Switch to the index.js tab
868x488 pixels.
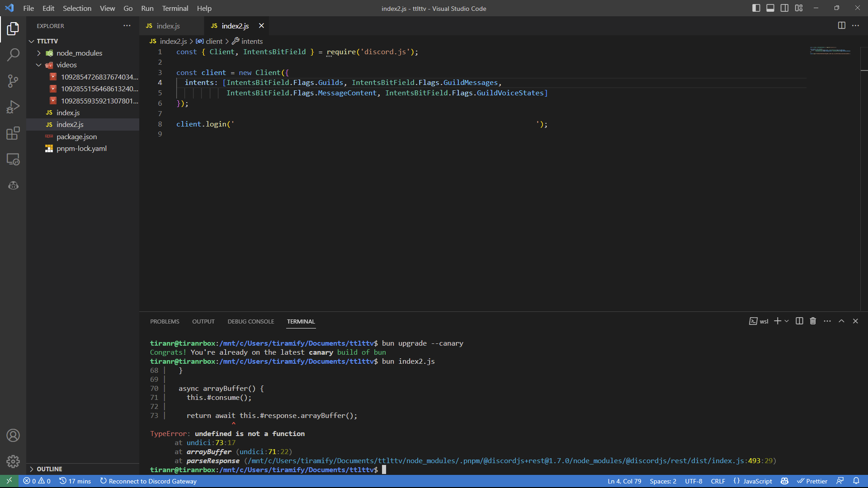click(169, 26)
